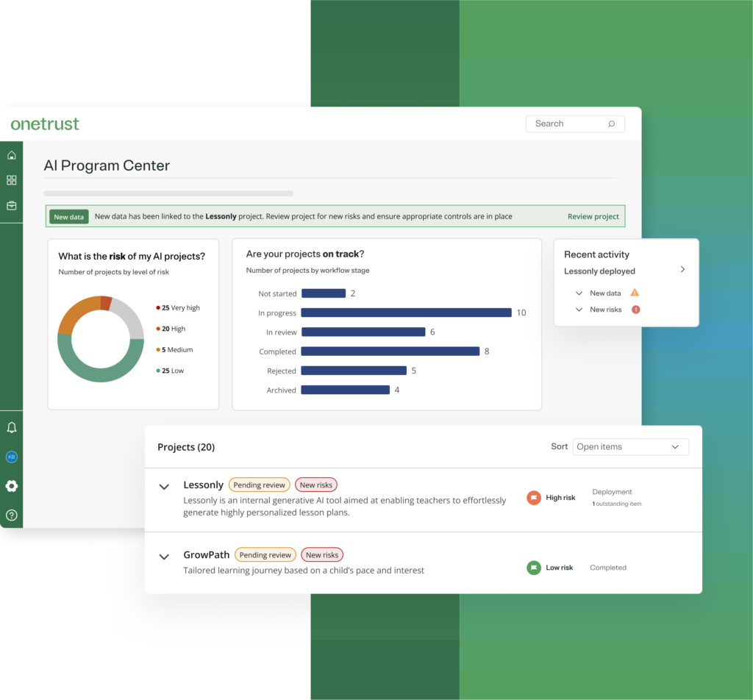Select the '25 Low' legend item
This screenshot has width=753, height=700.
170,371
